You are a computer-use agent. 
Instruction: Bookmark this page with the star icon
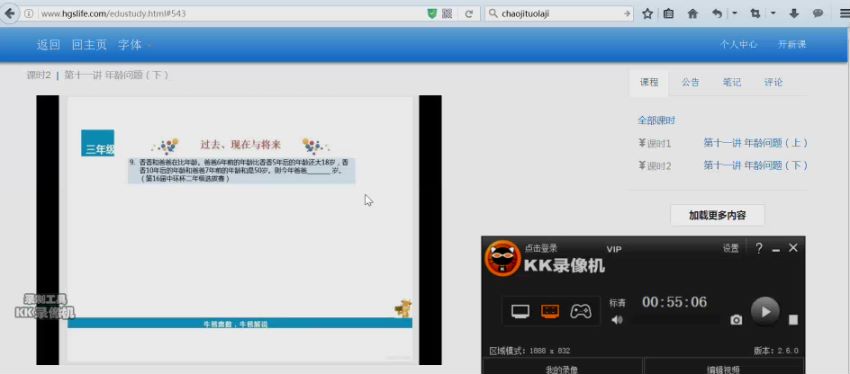(647, 14)
